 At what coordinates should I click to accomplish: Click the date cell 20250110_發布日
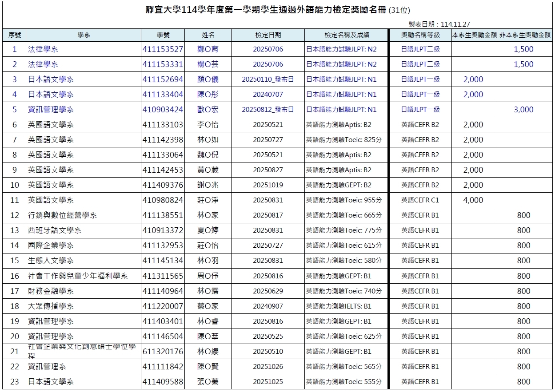coord(268,79)
